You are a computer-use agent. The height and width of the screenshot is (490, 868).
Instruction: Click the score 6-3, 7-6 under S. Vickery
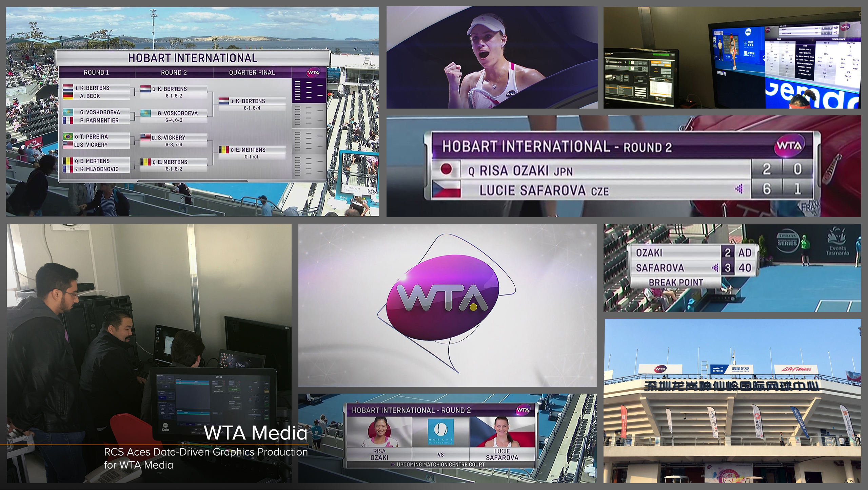click(174, 145)
